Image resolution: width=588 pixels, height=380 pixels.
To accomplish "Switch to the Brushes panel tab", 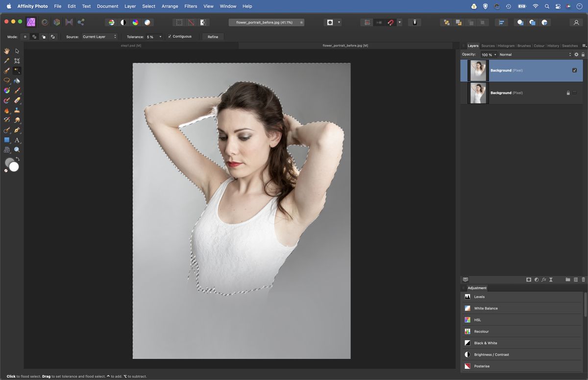I will click(524, 46).
